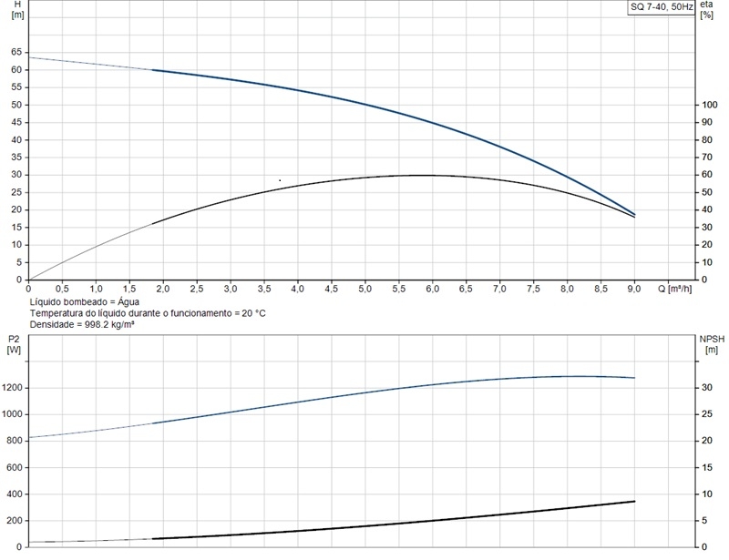Click the "7,0" flow axis tick
This screenshot has width=729, height=560.
click(499, 289)
